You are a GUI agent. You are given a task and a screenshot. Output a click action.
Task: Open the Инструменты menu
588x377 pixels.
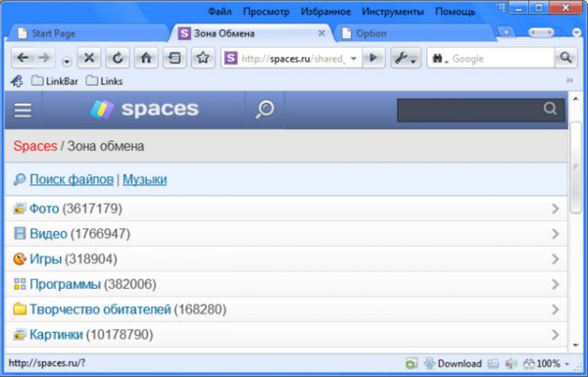pos(393,12)
